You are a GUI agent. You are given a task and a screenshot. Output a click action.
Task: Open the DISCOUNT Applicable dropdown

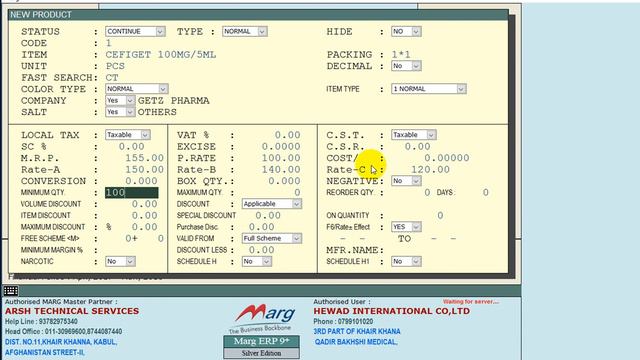272,204
